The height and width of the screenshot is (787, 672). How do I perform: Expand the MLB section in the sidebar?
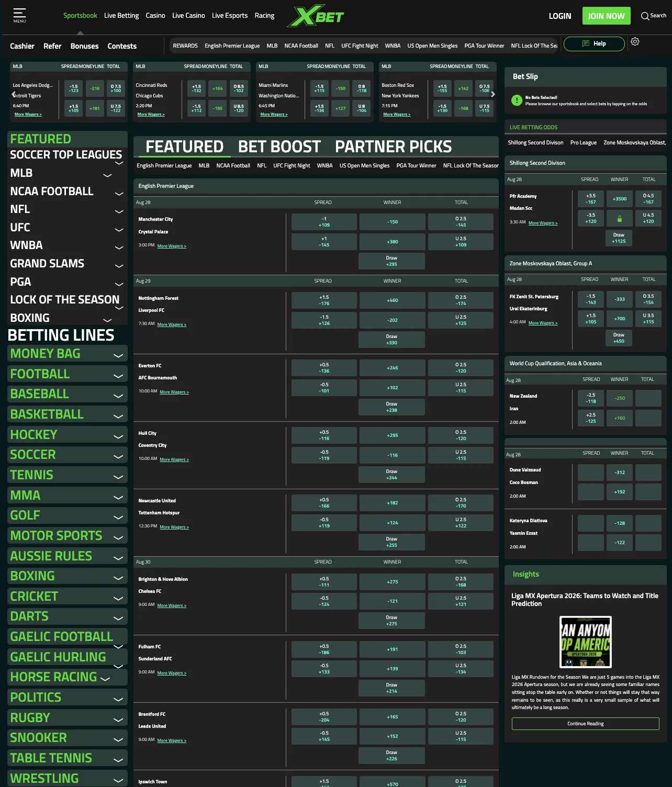107,175
